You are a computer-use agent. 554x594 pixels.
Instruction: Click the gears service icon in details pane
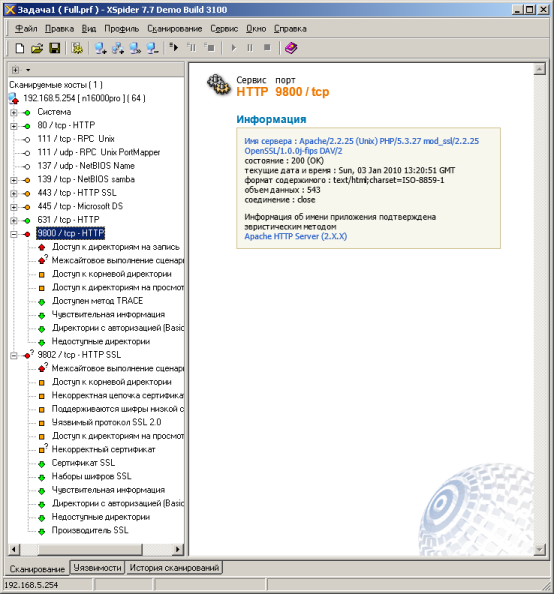[x=219, y=85]
